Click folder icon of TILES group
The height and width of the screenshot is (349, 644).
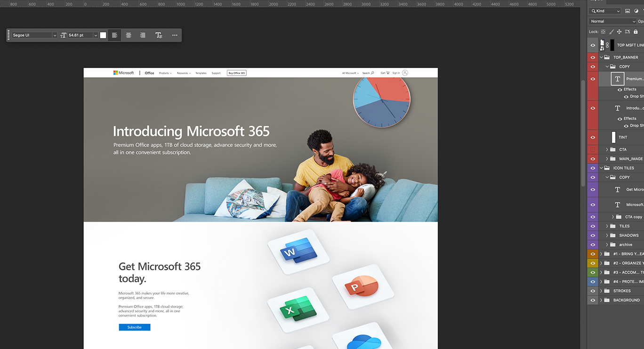point(612,226)
